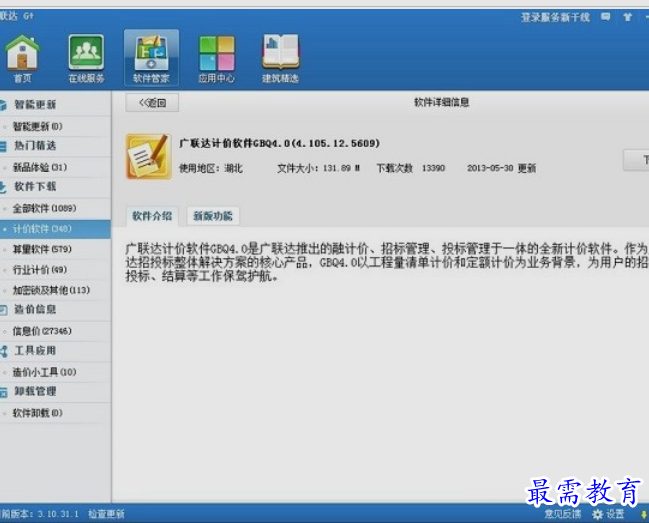The height and width of the screenshot is (523, 649).
Task: Click the software title 广联达计价软件GBQ4.0
Action: pos(279,144)
